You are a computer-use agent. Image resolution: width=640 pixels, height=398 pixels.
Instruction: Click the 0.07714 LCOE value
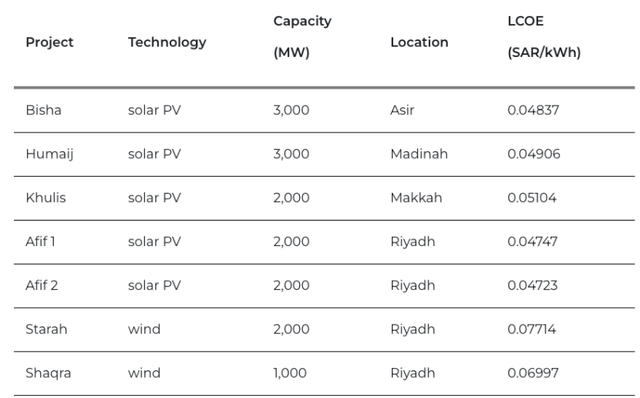click(x=531, y=329)
